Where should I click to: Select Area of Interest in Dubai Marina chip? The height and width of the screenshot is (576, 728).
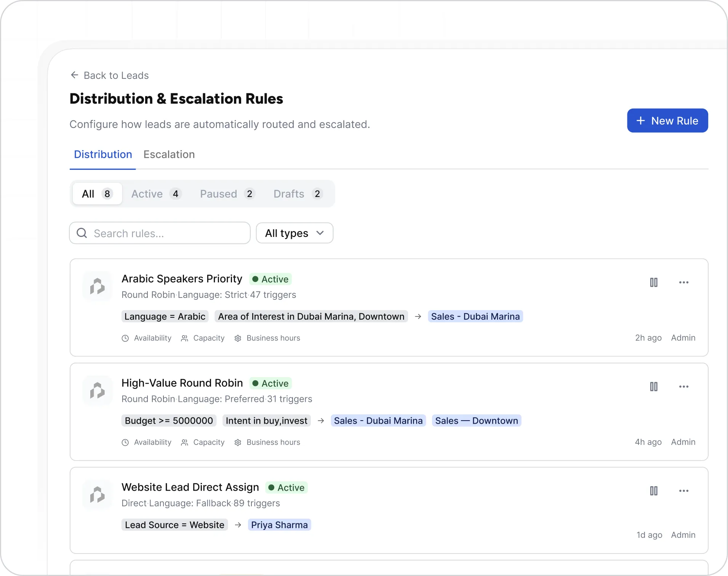tap(311, 317)
